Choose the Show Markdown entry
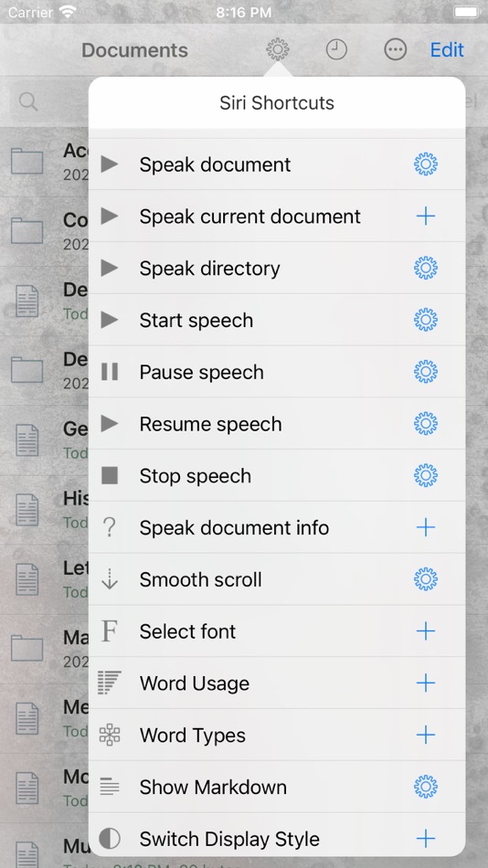488x868 pixels. (277, 788)
